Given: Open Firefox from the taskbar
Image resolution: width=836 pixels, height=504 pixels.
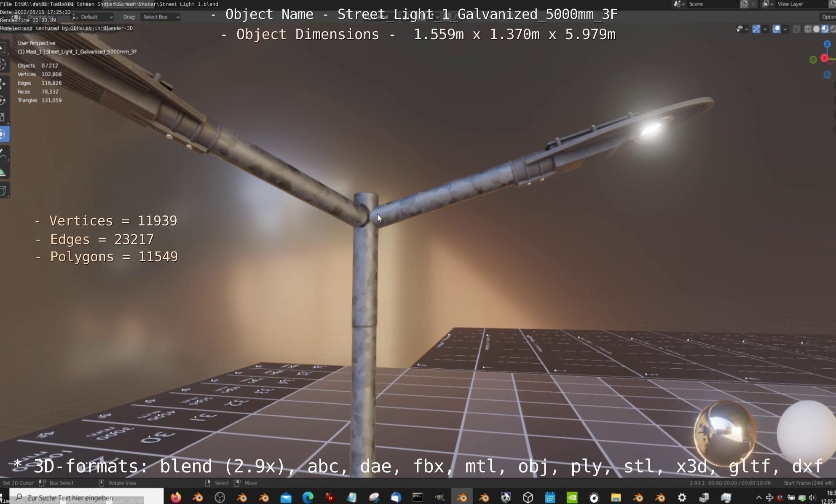Looking at the screenshot, I should [x=176, y=497].
